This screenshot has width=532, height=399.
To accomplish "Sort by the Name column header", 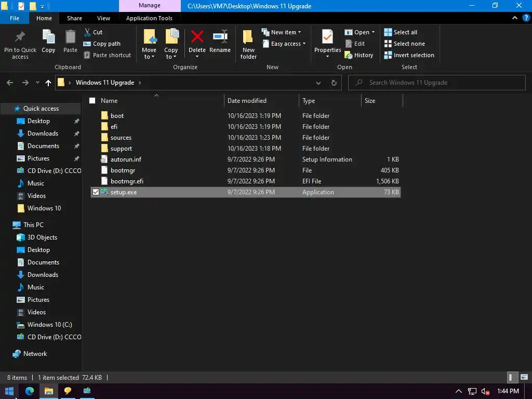I will point(109,100).
